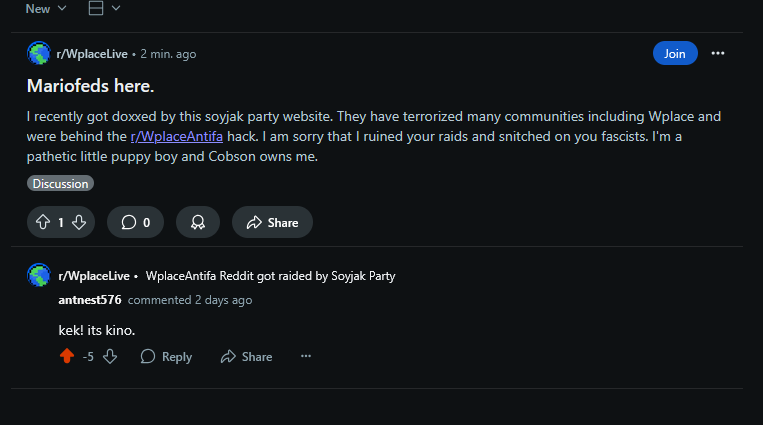
Task: Share antnest576's comment
Action: click(246, 356)
